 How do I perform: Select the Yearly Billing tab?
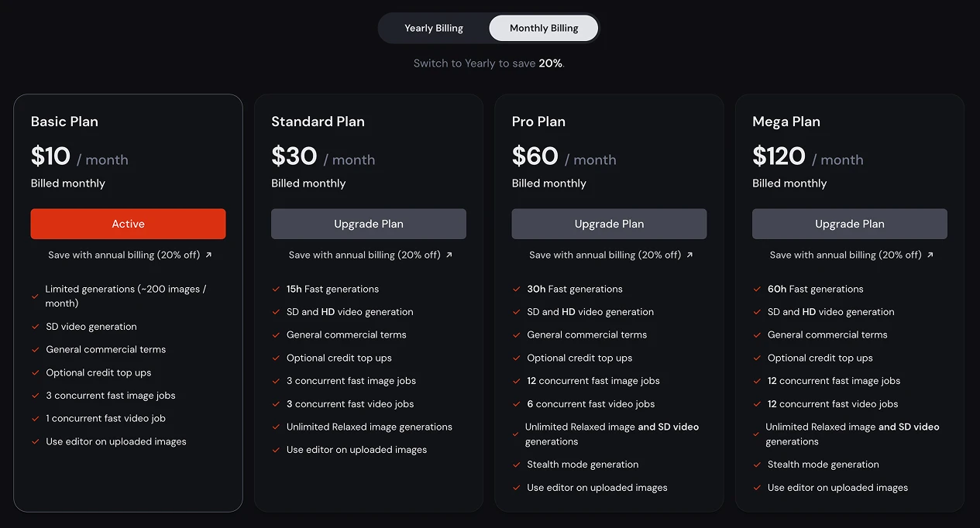(x=433, y=27)
